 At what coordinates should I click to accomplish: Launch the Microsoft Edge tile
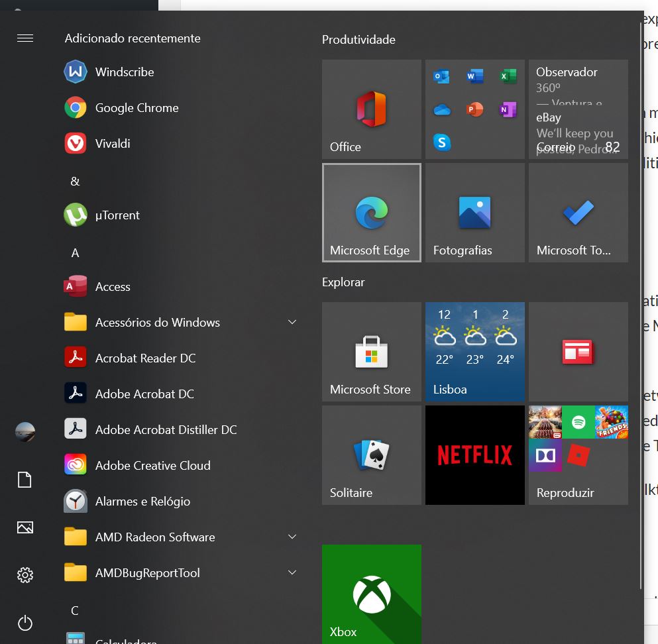[371, 213]
